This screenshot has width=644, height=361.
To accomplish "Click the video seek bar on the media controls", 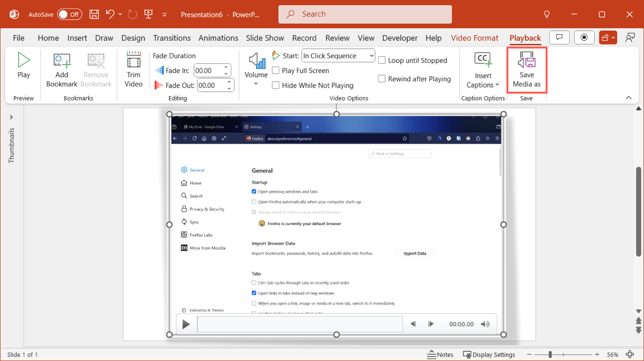I will pos(300,324).
